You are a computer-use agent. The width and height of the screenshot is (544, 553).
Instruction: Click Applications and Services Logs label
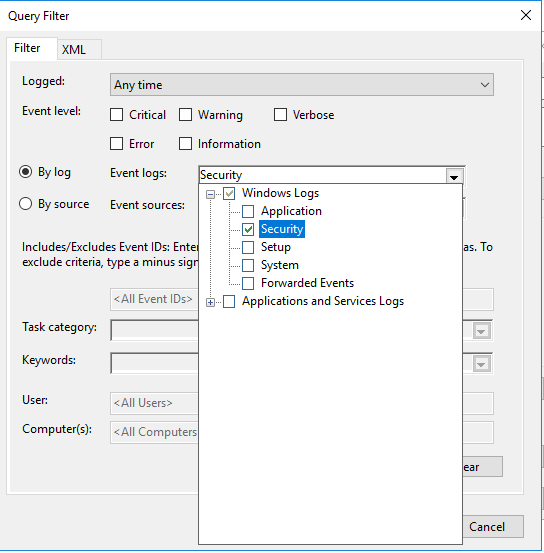[x=323, y=301]
